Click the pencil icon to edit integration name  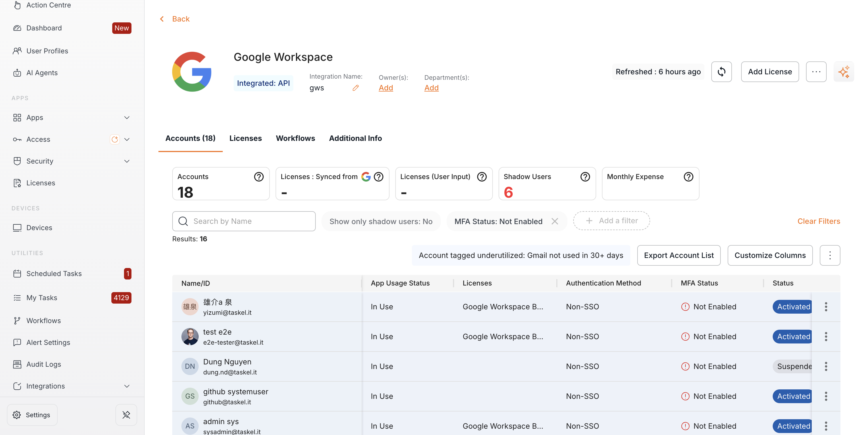coord(355,88)
